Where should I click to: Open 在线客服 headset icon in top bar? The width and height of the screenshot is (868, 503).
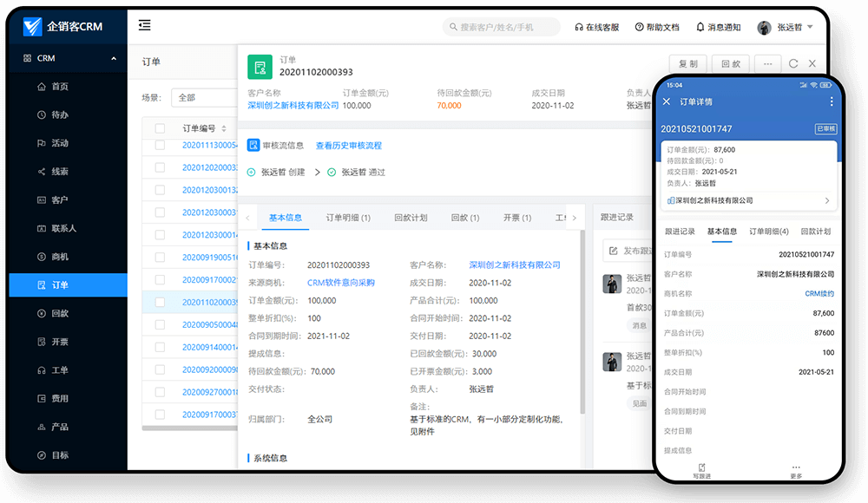pos(579,27)
